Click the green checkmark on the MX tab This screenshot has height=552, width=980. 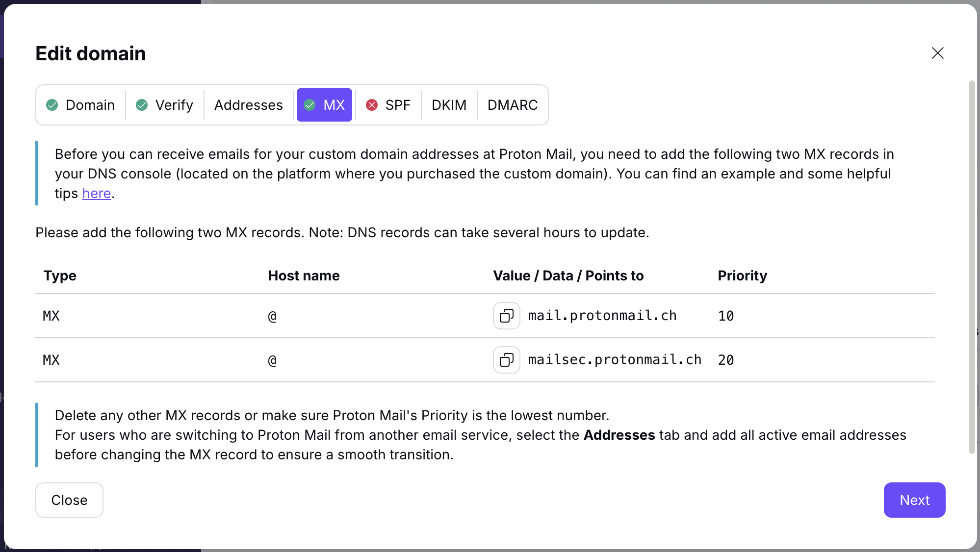tap(310, 105)
